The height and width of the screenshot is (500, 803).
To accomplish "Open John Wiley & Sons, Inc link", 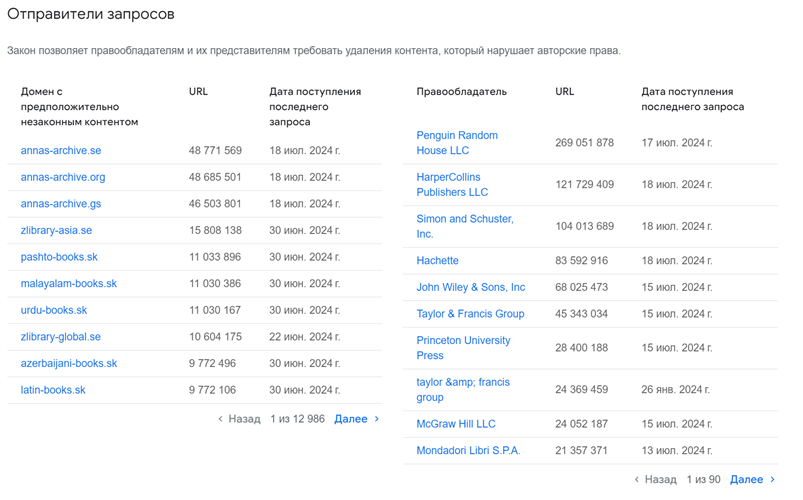I will 470,287.
